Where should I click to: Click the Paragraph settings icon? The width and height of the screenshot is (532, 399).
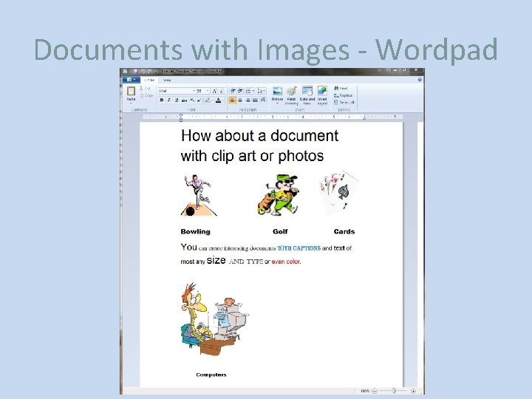(263, 100)
